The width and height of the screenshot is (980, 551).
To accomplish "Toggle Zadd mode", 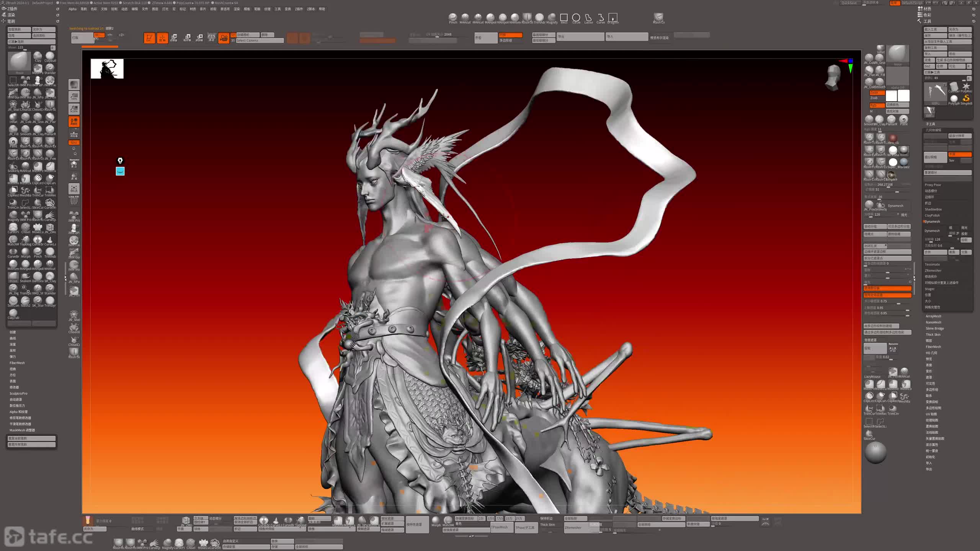I will 877,93.
